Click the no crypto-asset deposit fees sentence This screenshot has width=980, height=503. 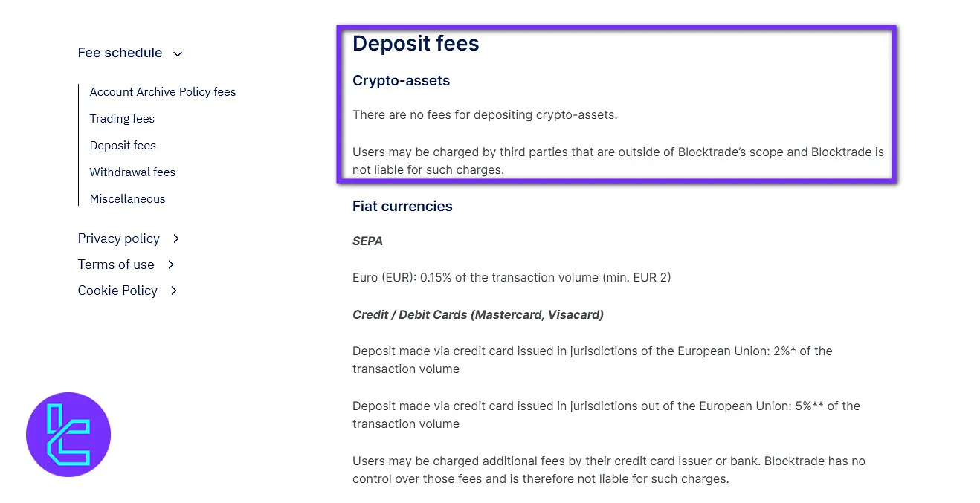[485, 115]
